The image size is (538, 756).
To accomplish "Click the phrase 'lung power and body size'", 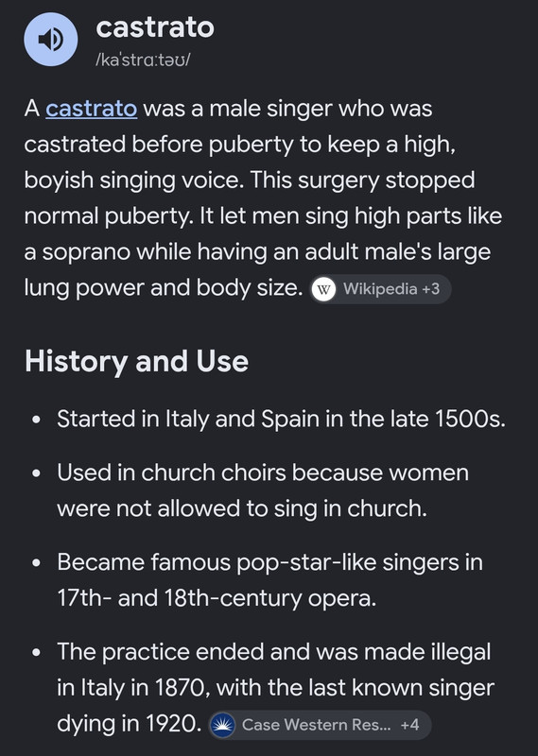I will click(x=164, y=288).
